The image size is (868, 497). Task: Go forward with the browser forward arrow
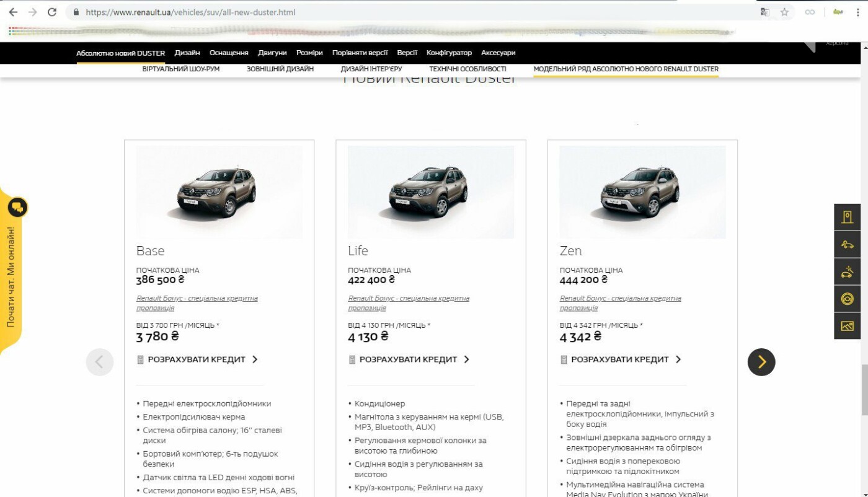[x=32, y=12]
